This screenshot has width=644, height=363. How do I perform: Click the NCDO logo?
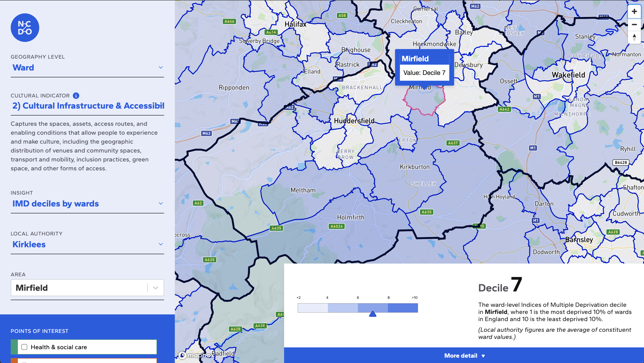click(25, 28)
